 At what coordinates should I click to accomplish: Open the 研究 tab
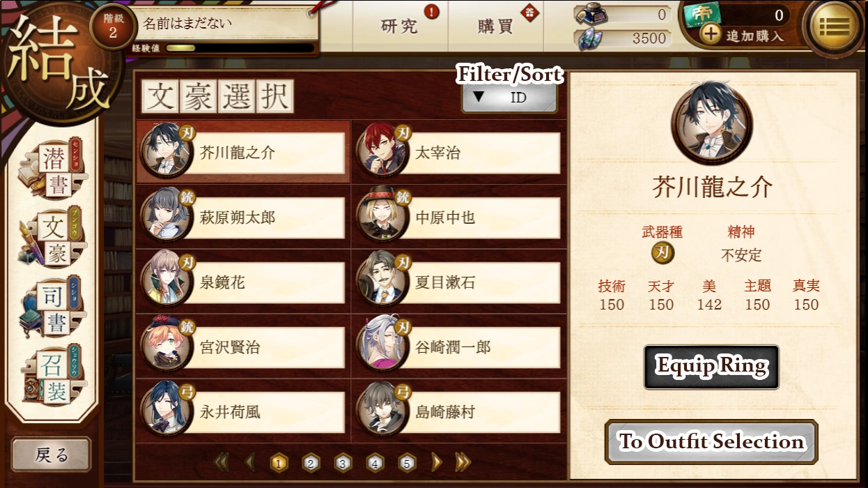[401, 26]
